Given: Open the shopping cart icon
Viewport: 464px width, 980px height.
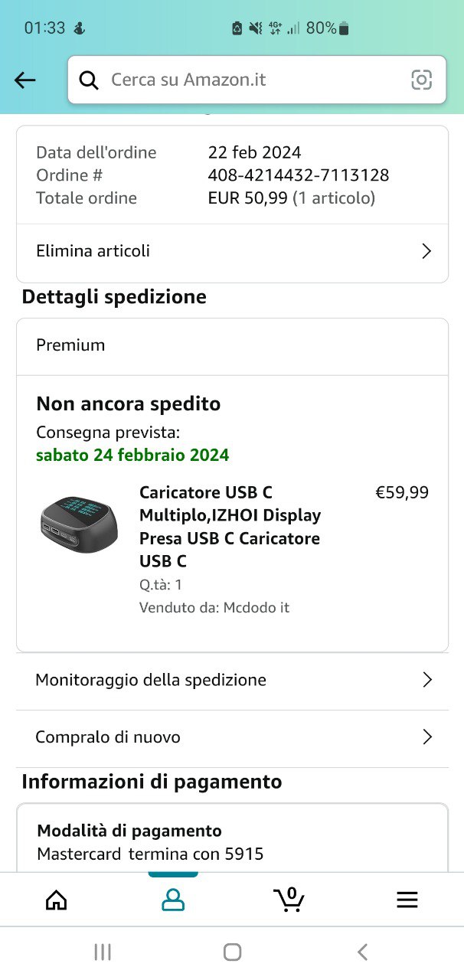Looking at the screenshot, I should [289, 899].
